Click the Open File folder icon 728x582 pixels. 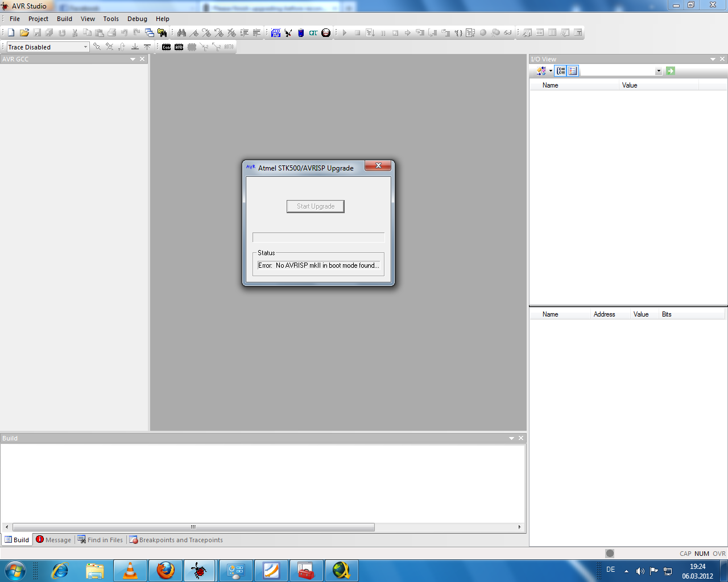point(24,33)
